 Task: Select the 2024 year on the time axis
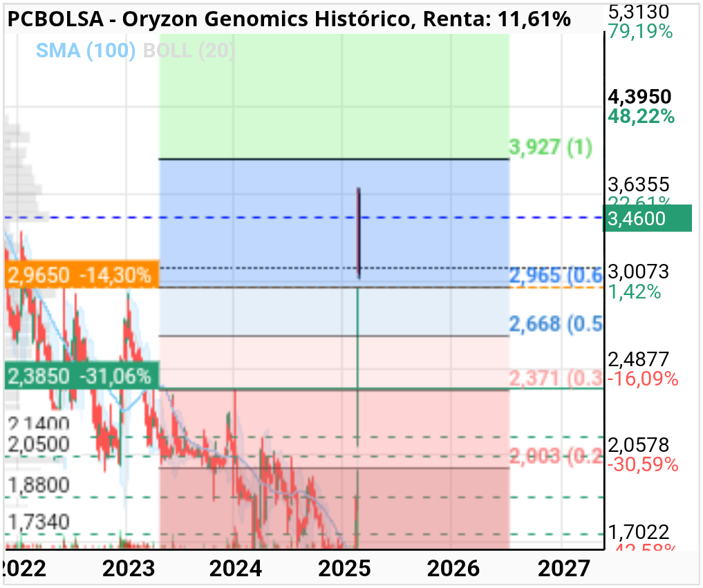[x=236, y=568]
